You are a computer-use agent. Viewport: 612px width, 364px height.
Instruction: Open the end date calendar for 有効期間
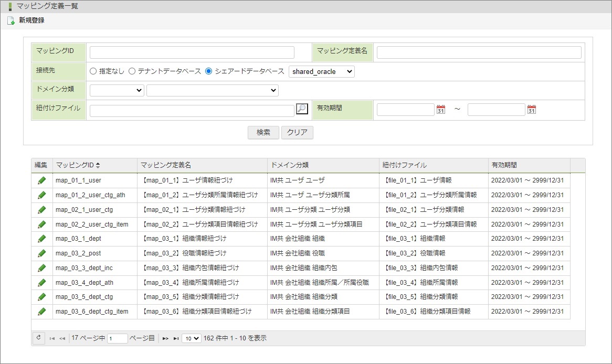click(x=532, y=110)
